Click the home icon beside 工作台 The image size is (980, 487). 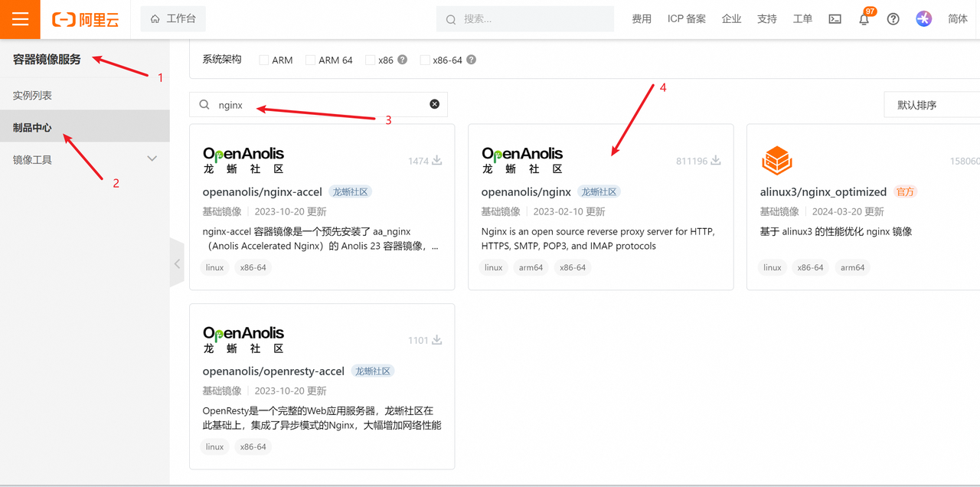(x=155, y=18)
